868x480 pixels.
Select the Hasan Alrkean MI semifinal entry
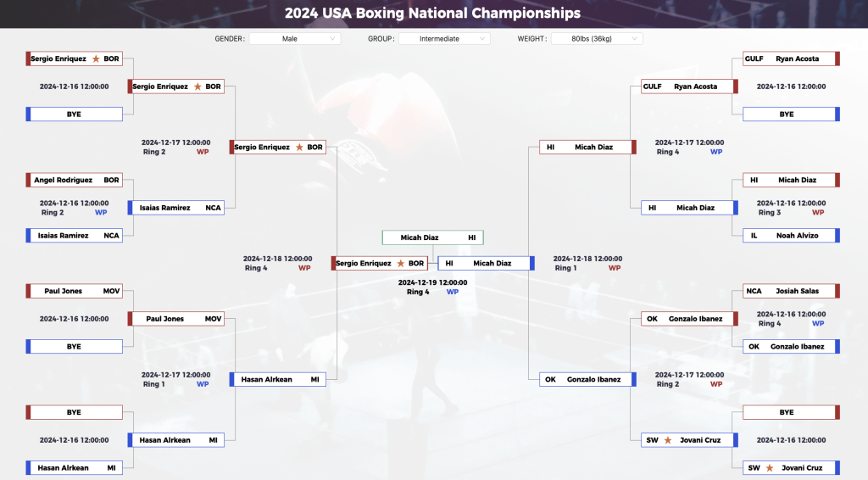(x=278, y=379)
